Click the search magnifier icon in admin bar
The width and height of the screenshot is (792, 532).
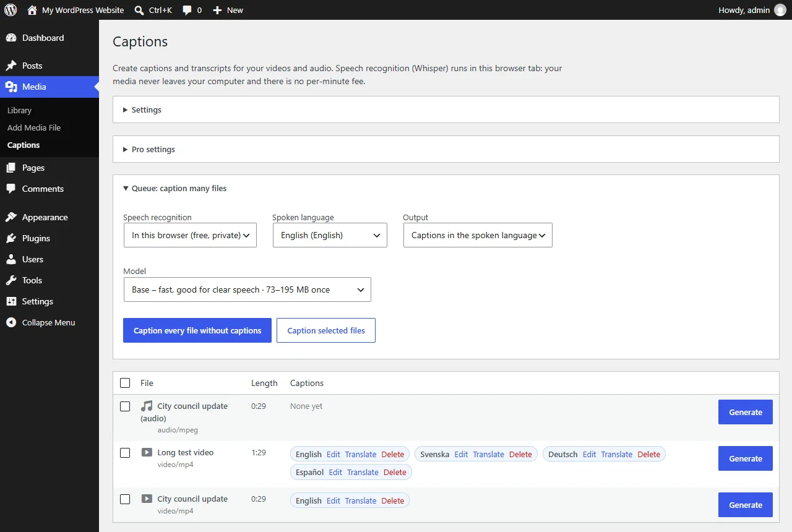139,10
